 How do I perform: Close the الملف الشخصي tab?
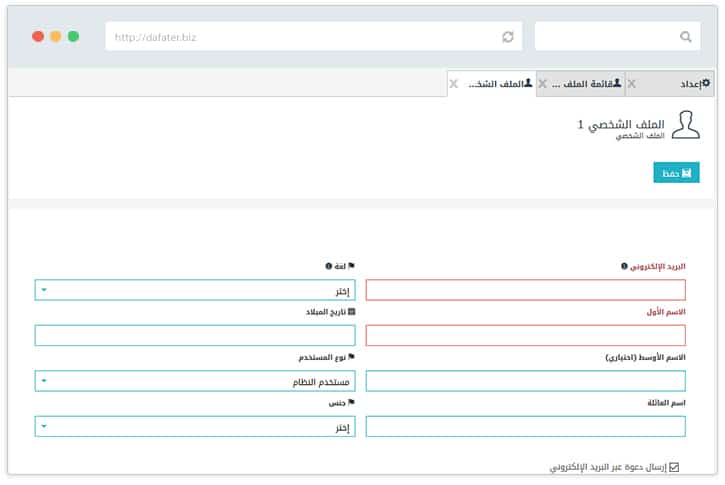click(454, 84)
